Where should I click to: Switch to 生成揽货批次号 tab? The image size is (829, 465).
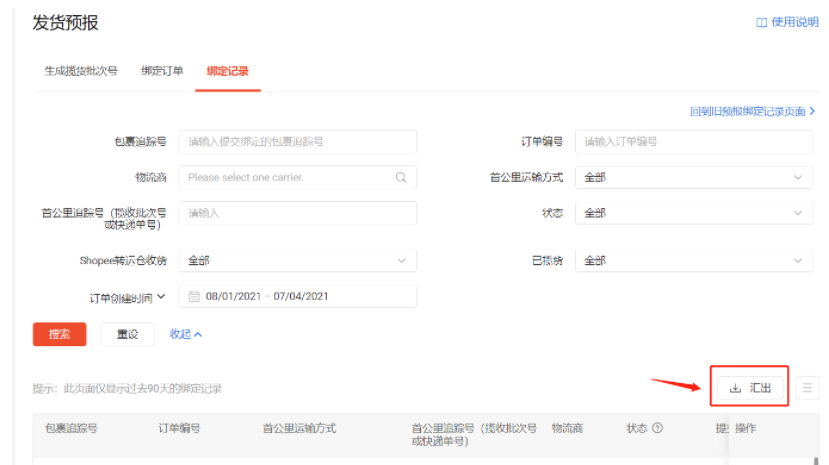[81, 71]
